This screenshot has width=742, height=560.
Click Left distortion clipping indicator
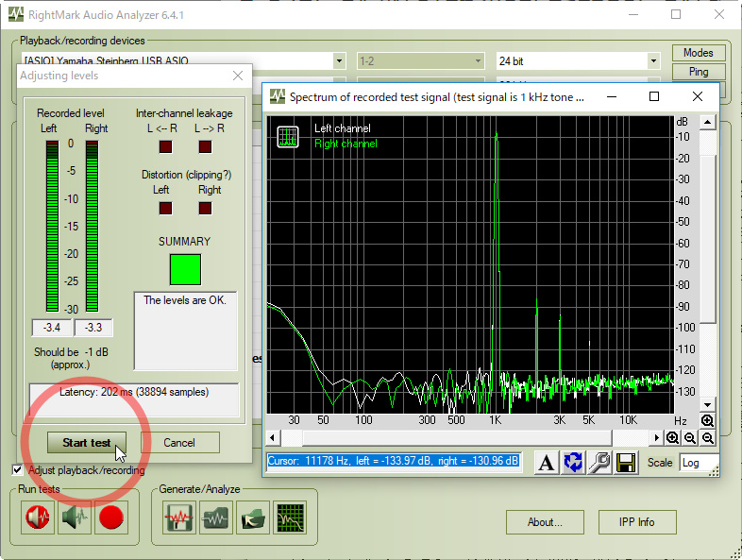[x=165, y=208]
